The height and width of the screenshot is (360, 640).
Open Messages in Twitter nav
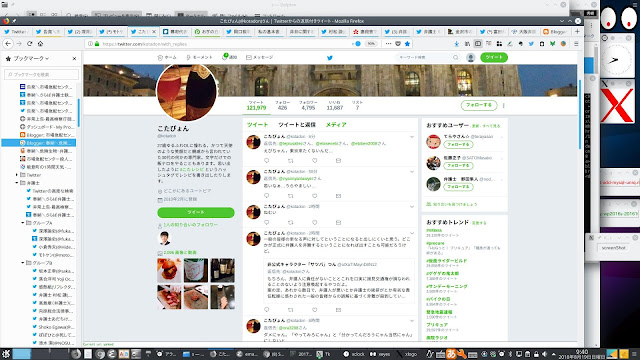tap(260, 58)
